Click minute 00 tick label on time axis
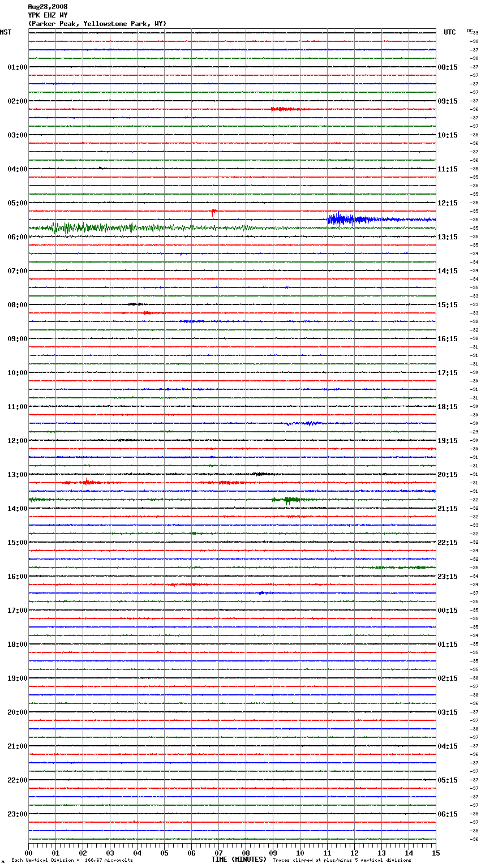The height and width of the screenshot is (868, 481). point(28,853)
